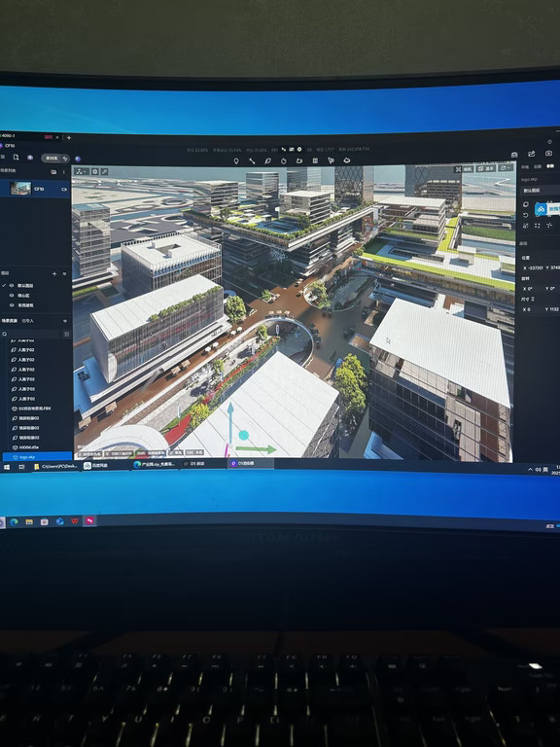This screenshot has height=747, width=560.
Task: Select the location pin tool
Action: pyautogui.click(x=235, y=161)
